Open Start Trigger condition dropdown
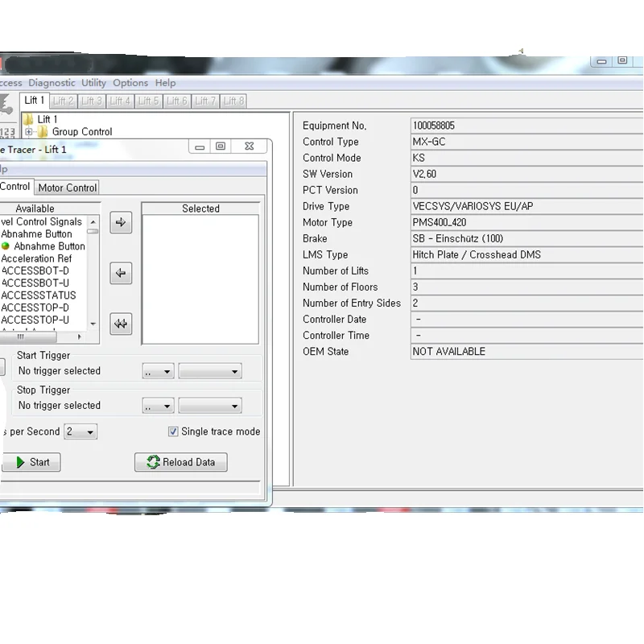Viewport: 644px width, 644px height. click(158, 371)
